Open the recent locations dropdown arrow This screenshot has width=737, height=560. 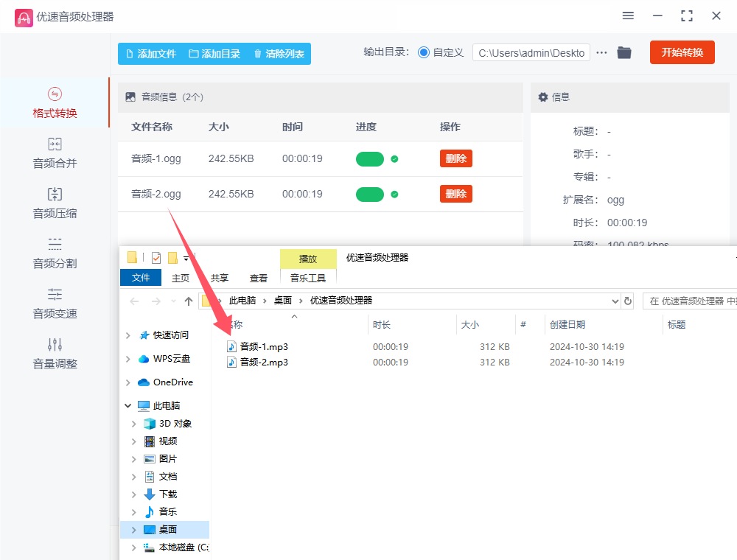pyautogui.click(x=173, y=301)
